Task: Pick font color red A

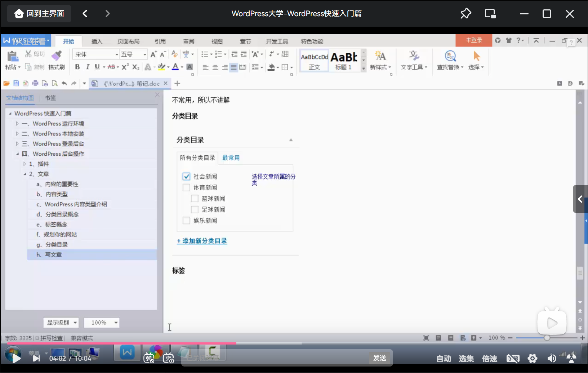Action: pyautogui.click(x=175, y=67)
